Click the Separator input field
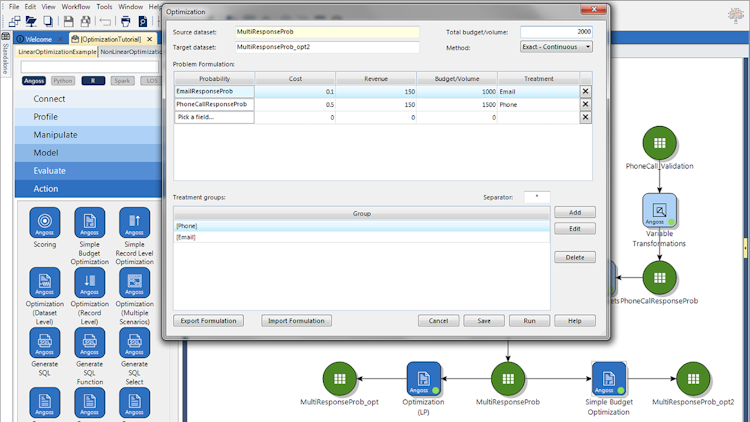750x422 pixels. pyautogui.click(x=537, y=197)
